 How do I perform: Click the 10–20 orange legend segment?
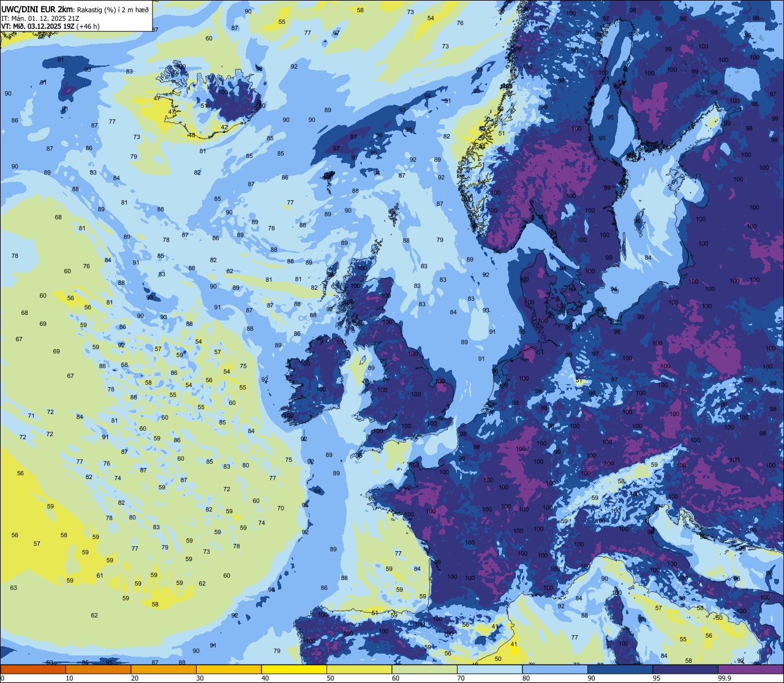tap(98, 670)
